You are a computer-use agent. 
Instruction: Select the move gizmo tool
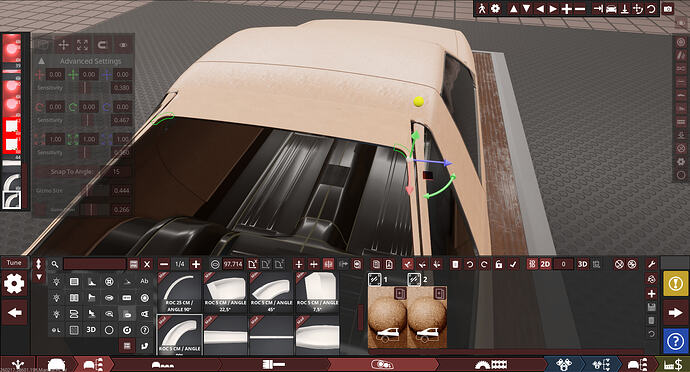63,45
